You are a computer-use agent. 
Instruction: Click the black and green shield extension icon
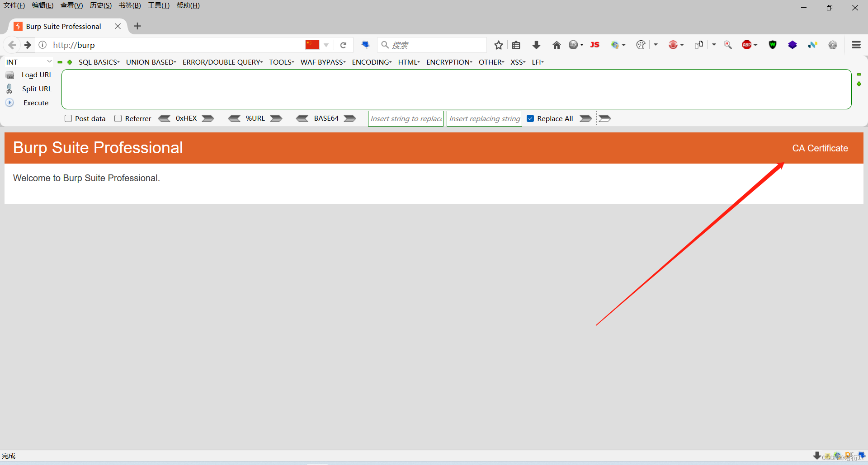pyautogui.click(x=773, y=45)
